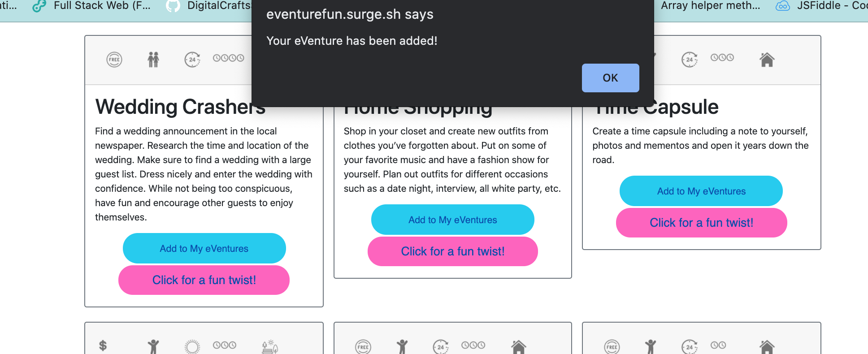Select the couple icon on Wedding Crashers card
868x354 pixels.
tap(153, 59)
